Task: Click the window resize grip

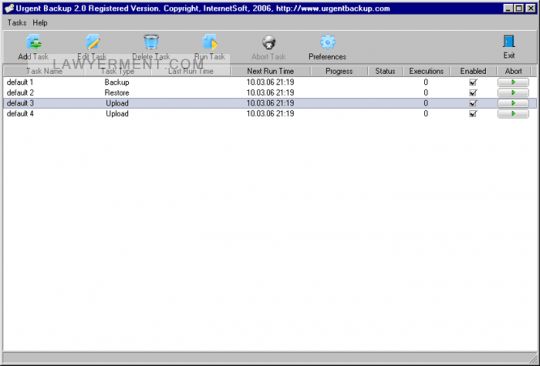Action: tap(532, 358)
